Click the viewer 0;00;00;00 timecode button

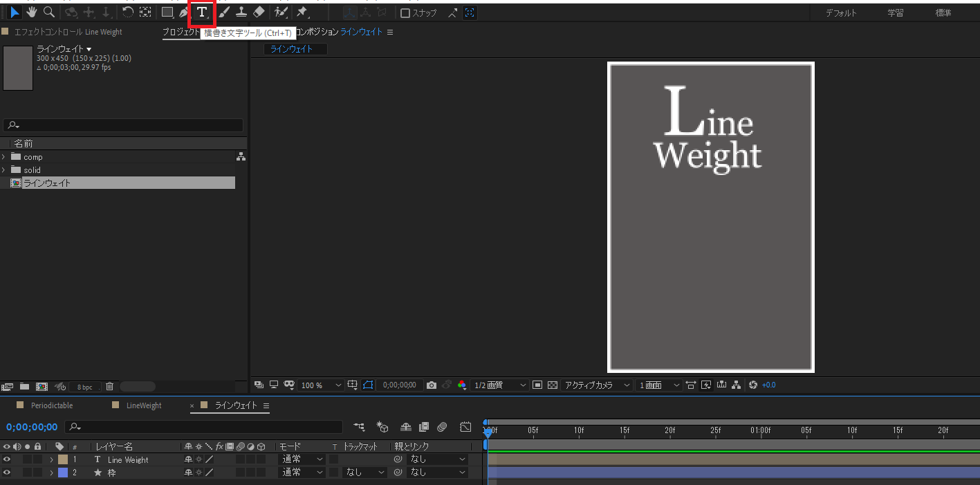click(400, 385)
